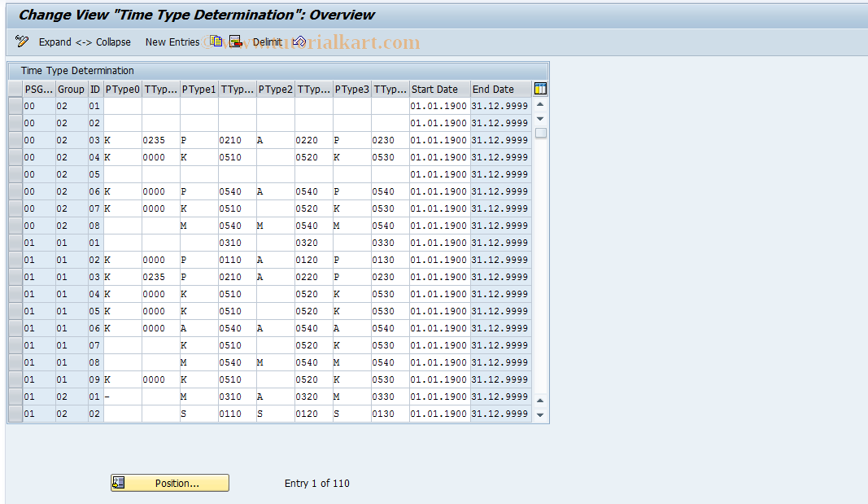Click the PType3 column header

pyautogui.click(x=351, y=89)
